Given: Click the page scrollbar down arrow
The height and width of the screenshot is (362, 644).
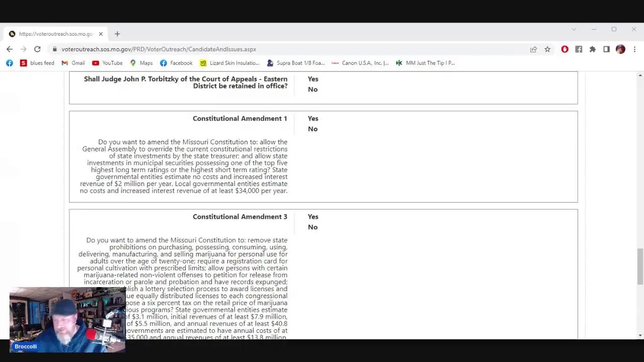Looking at the screenshot, I should (x=640, y=335).
